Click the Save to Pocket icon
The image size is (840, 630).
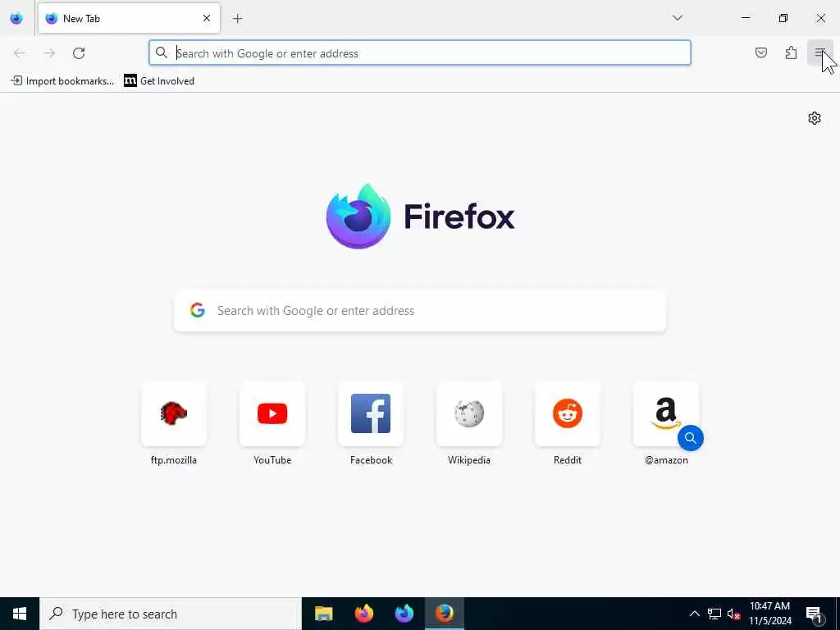point(760,52)
